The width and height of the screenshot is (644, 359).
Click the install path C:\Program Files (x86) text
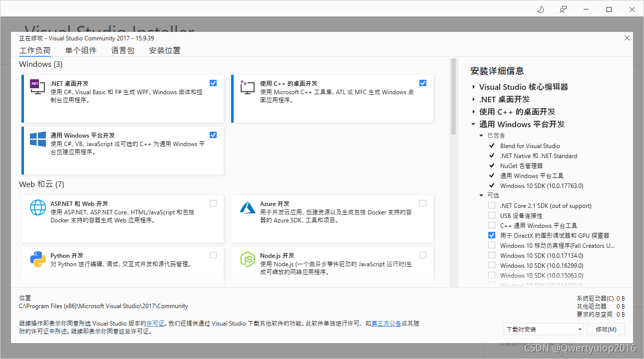click(x=103, y=306)
